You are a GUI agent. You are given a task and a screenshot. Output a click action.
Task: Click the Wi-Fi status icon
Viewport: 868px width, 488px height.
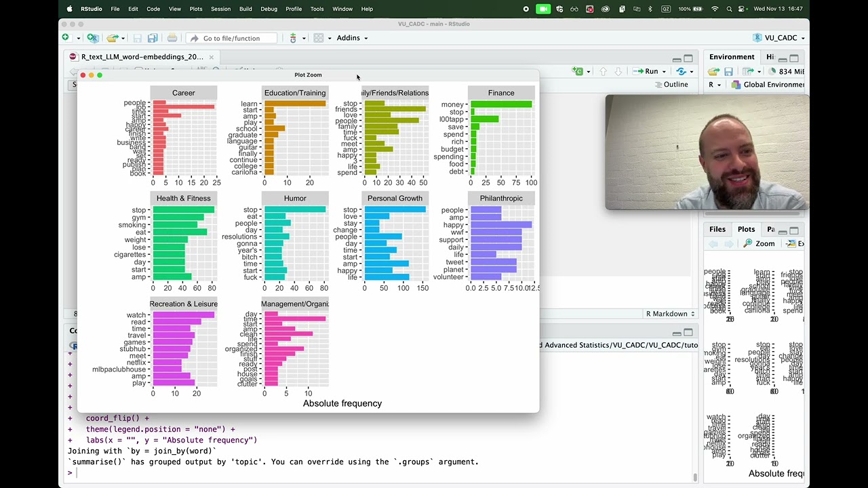[715, 9]
